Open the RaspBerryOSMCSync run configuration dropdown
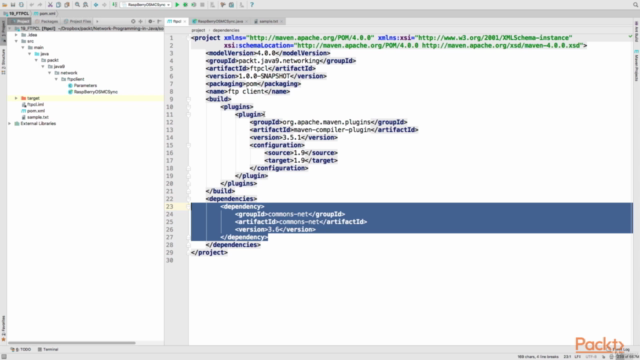This screenshot has height=360, width=640. (x=147, y=4)
